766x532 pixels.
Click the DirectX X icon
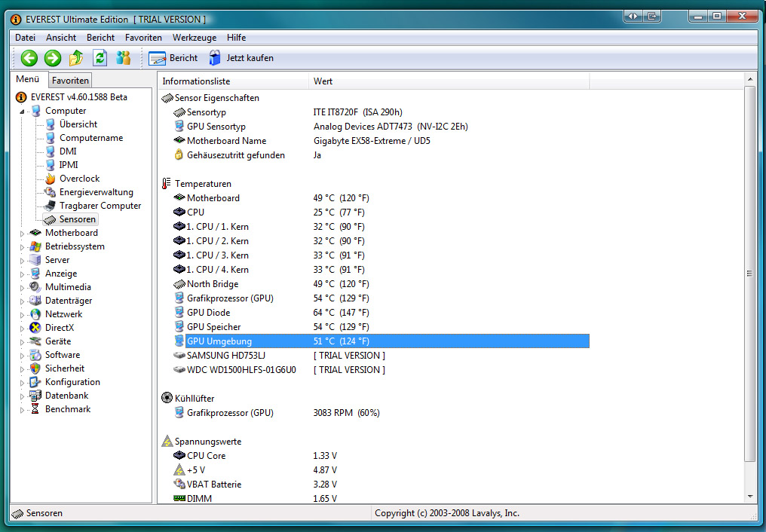(x=35, y=328)
